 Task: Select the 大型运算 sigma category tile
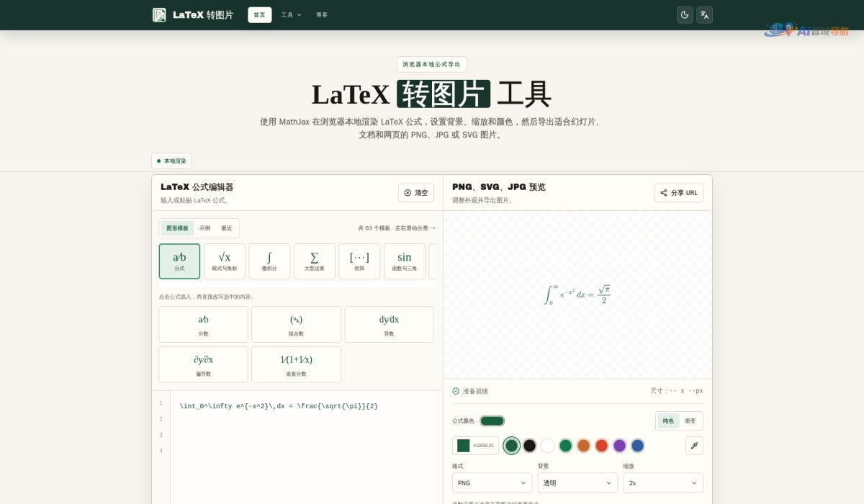click(x=315, y=261)
